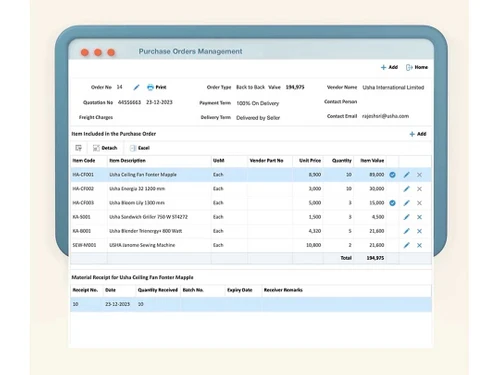500x375 pixels.
Task: Delete the KA-S001 item row
Action: coord(419,217)
